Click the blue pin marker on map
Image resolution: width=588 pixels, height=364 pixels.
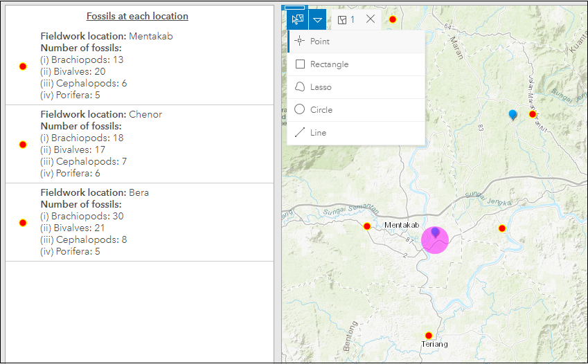point(513,115)
